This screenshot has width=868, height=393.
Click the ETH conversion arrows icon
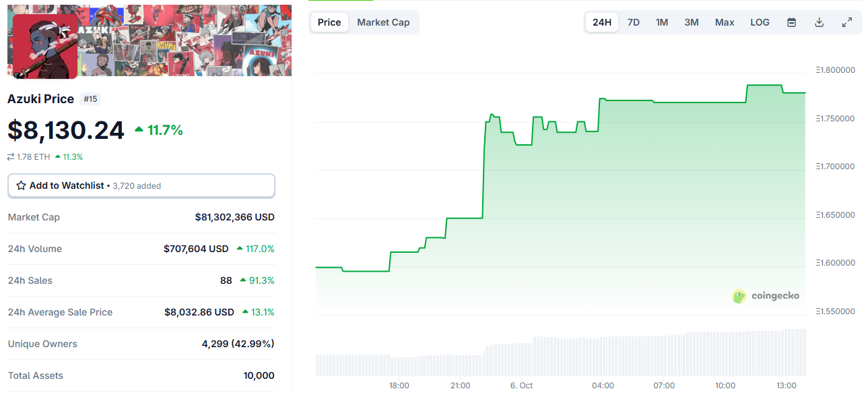[11, 157]
